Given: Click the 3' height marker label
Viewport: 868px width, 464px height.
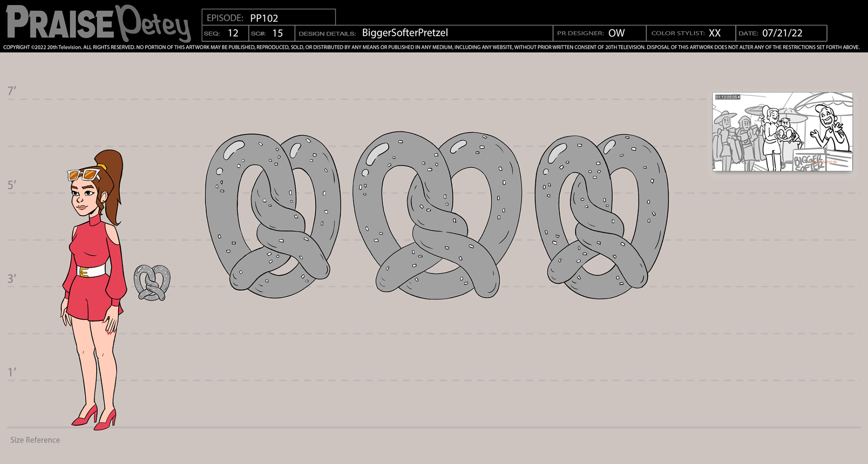Looking at the screenshot, I should (12, 279).
